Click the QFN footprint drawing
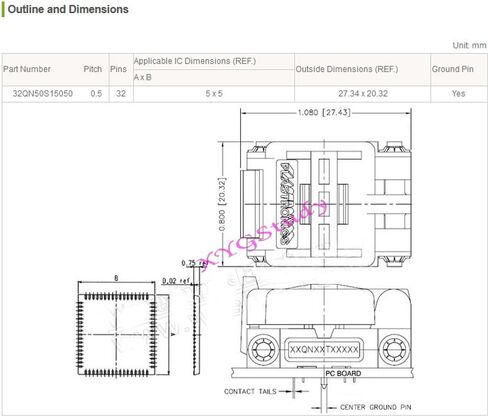 [x=117, y=334]
